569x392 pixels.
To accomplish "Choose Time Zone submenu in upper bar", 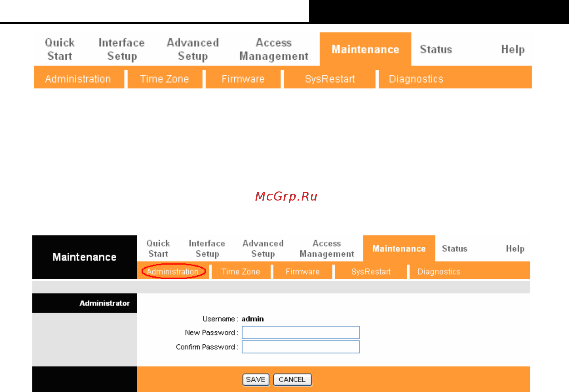I will [x=164, y=79].
